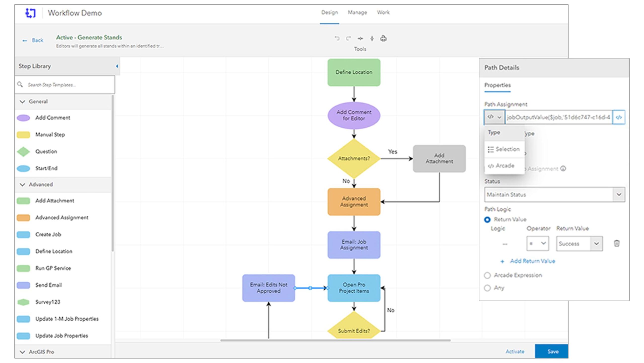The height and width of the screenshot is (363, 644).
Task: Open the Arcade expression editor icon beside Path Assignment
Action: tap(619, 117)
